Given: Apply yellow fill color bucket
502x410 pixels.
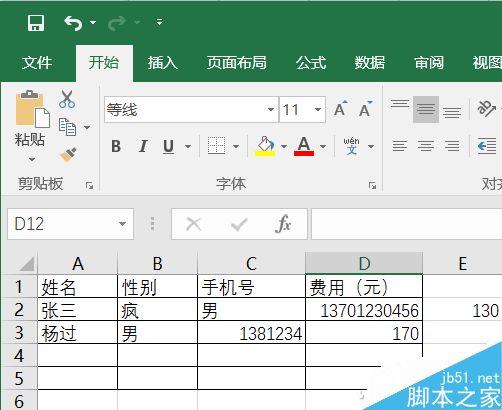Looking at the screenshot, I should (265, 146).
